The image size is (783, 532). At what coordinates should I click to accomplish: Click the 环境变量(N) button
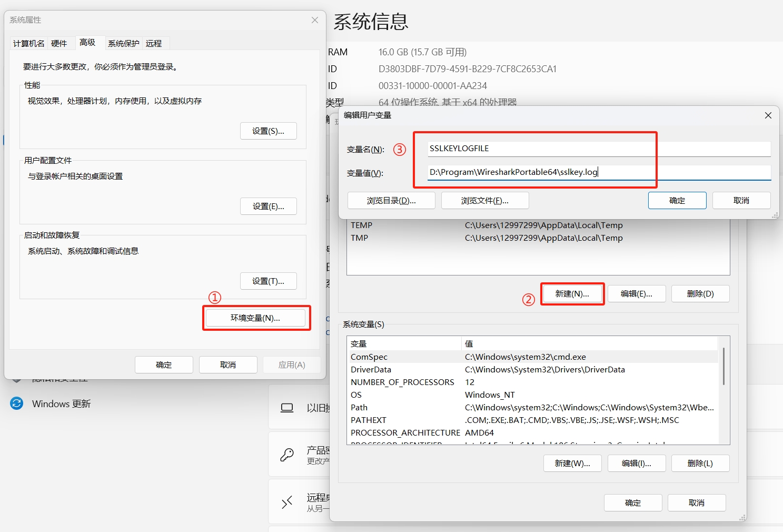click(x=256, y=318)
